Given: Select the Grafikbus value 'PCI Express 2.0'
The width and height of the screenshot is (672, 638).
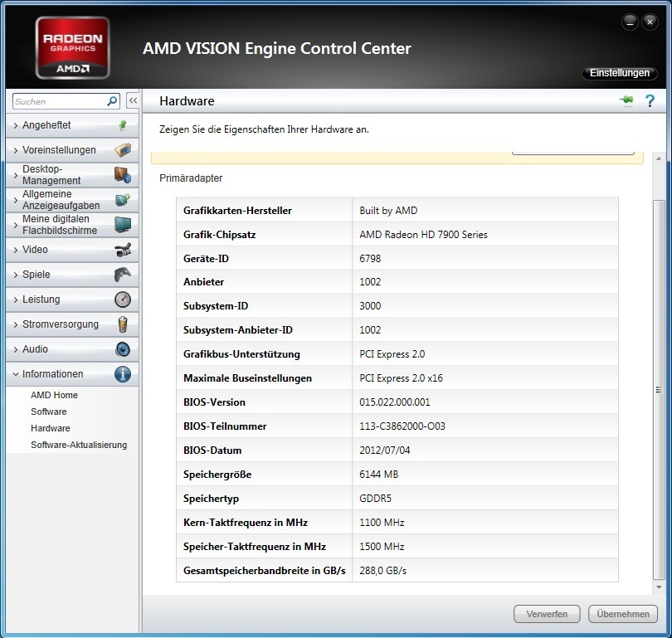Looking at the screenshot, I should 392,354.
